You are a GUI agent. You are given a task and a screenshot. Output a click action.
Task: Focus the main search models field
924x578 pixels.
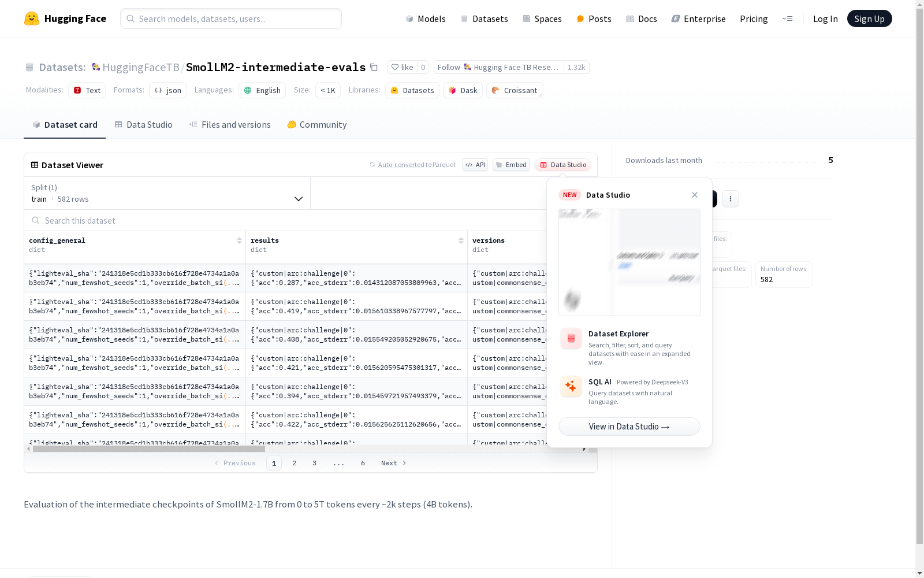(231, 18)
